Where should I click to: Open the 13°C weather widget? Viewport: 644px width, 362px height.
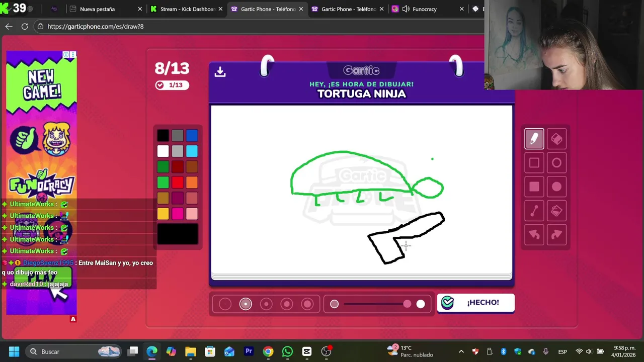410,351
